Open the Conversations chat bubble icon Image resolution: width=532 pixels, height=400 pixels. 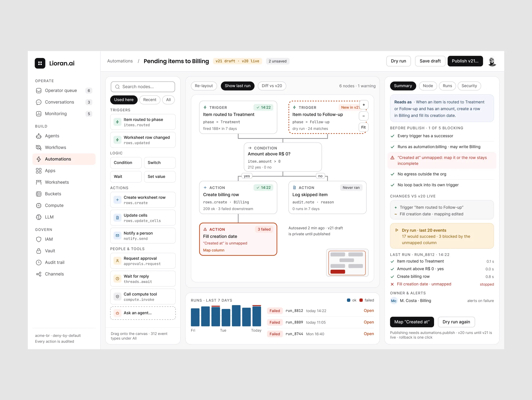(x=39, y=102)
